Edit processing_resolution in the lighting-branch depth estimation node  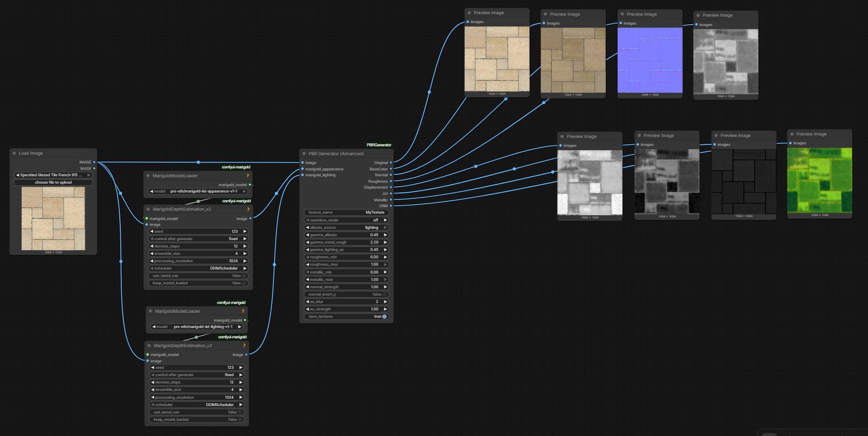[197, 397]
